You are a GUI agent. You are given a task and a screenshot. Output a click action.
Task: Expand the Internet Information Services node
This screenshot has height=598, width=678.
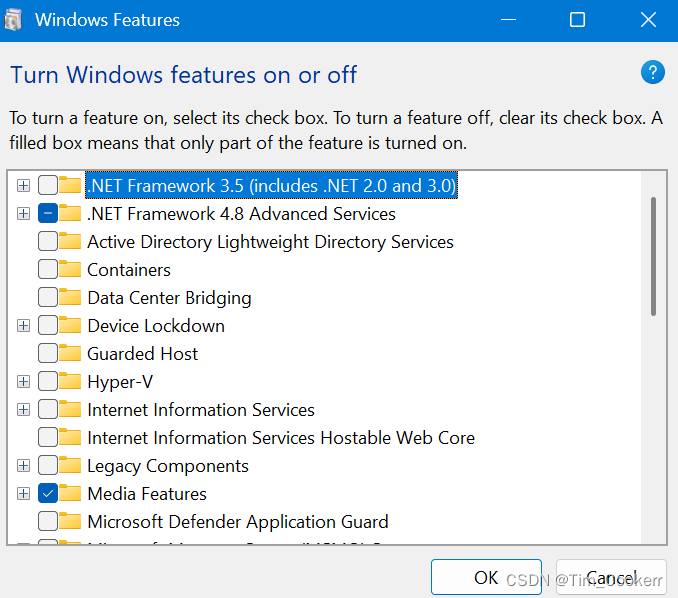(23, 409)
